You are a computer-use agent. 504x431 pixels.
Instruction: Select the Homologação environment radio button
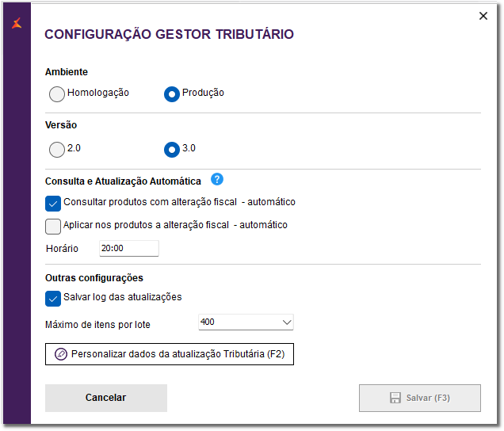[x=57, y=94]
